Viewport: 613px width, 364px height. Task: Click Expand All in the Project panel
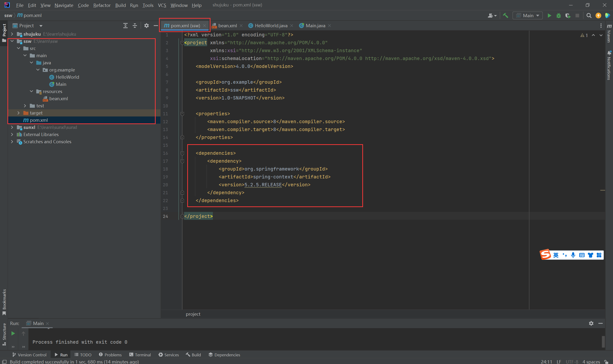(125, 26)
